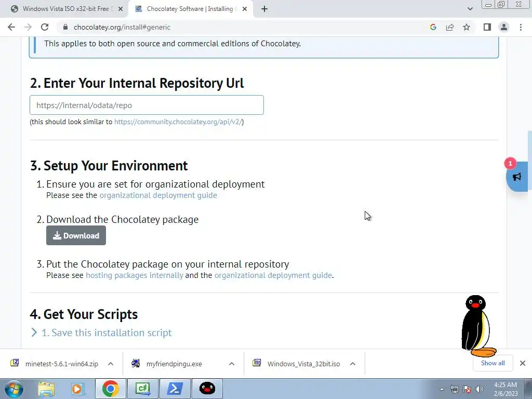Click the network tray icon

coord(455,389)
